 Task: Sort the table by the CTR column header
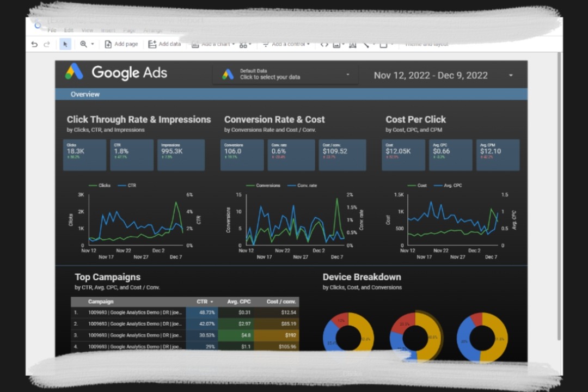[x=204, y=302]
